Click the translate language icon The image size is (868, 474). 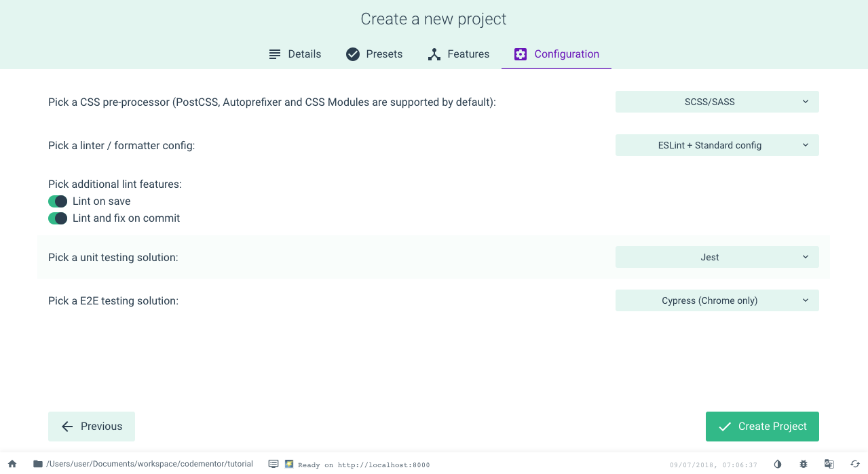(829, 464)
